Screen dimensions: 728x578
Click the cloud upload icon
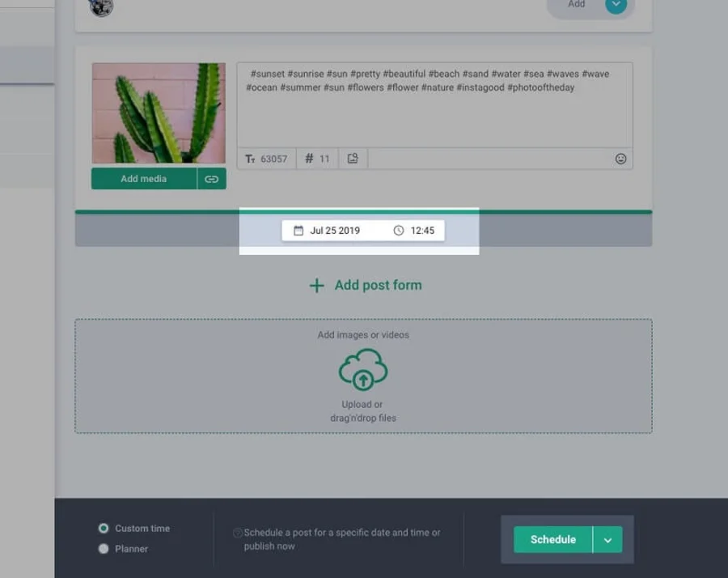tap(362, 371)
